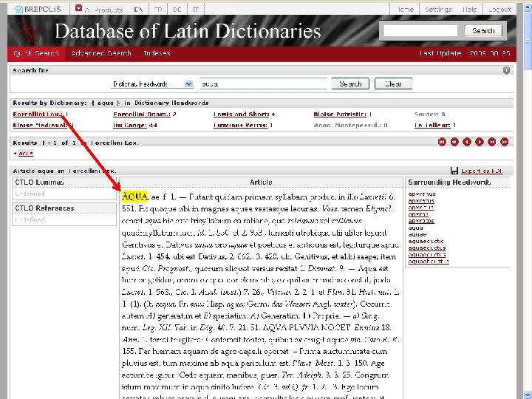
Task: Switch interface language to FR
Action: coord(158,10)
